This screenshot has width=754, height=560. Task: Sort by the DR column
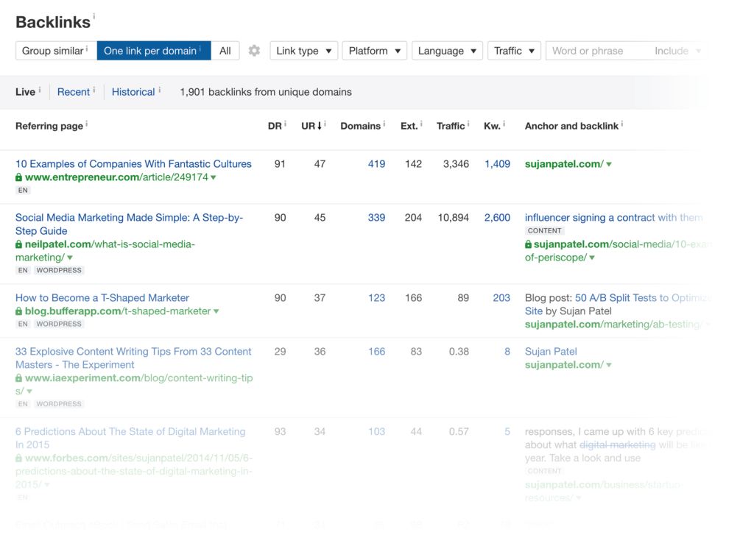pos(275,126)
